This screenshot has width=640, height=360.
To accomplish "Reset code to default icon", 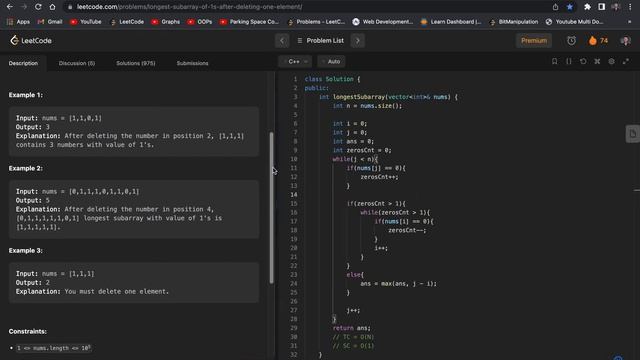I will pyautogui.click(x=583, y=61).
